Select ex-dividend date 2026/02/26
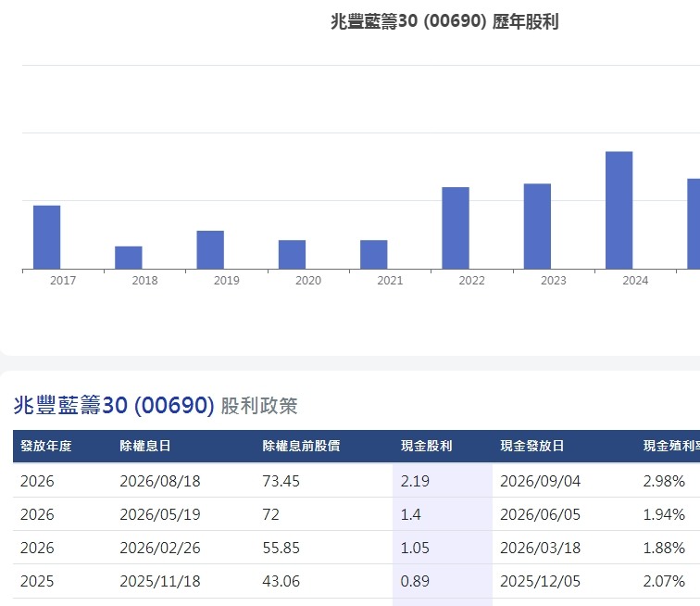The image size is (700, 606). pos(160,548)
